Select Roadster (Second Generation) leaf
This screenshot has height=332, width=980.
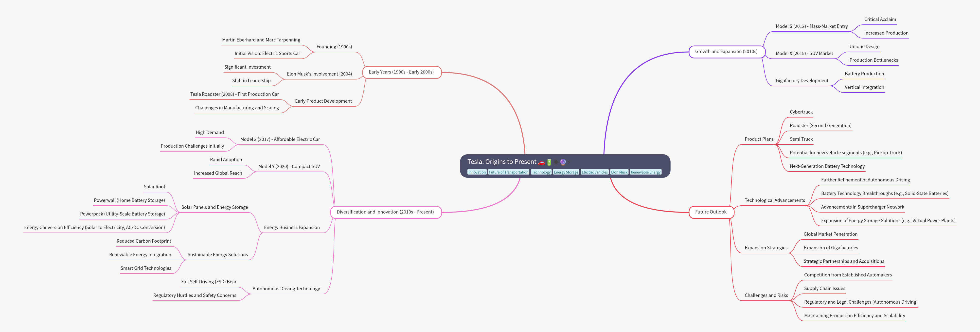[820, 126]
